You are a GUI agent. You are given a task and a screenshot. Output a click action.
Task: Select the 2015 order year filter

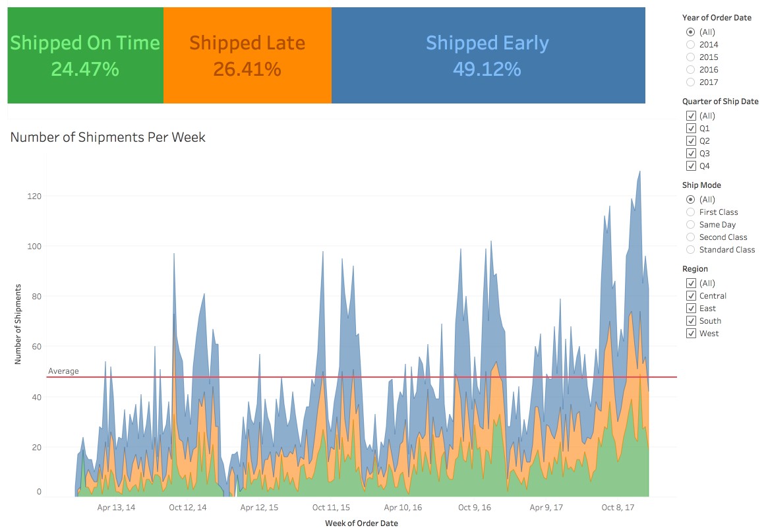(691, 57)
